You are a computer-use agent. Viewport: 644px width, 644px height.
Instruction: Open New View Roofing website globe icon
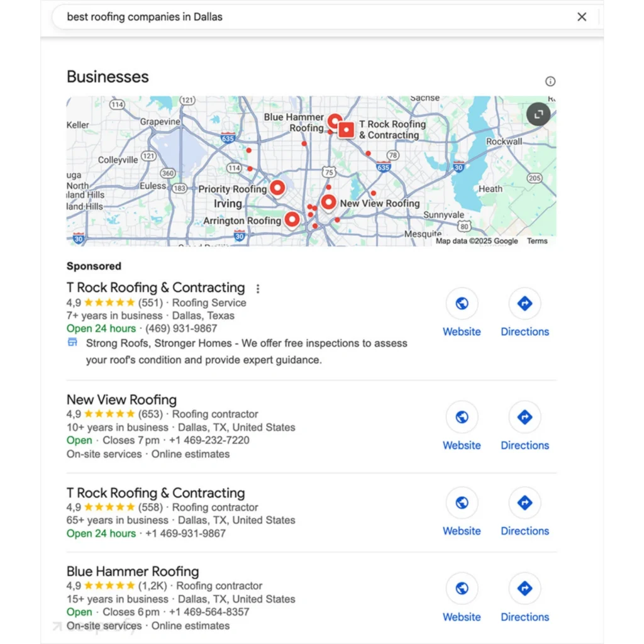pyautogui.click(x=462, y=417)
